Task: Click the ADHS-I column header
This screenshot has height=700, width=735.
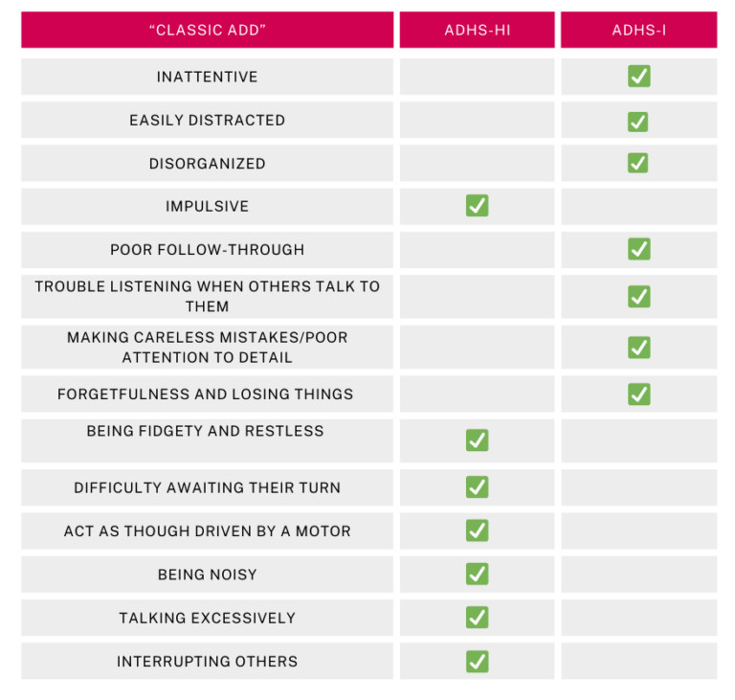Action: pos(638,30)
